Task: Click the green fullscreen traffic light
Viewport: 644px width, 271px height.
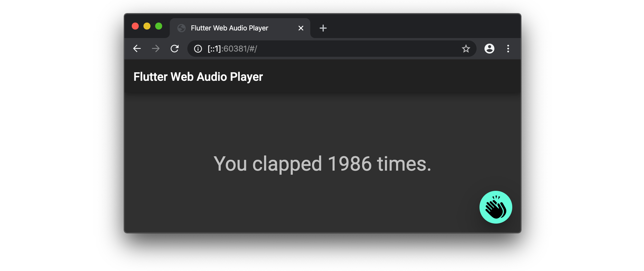Action: point(159,26)
